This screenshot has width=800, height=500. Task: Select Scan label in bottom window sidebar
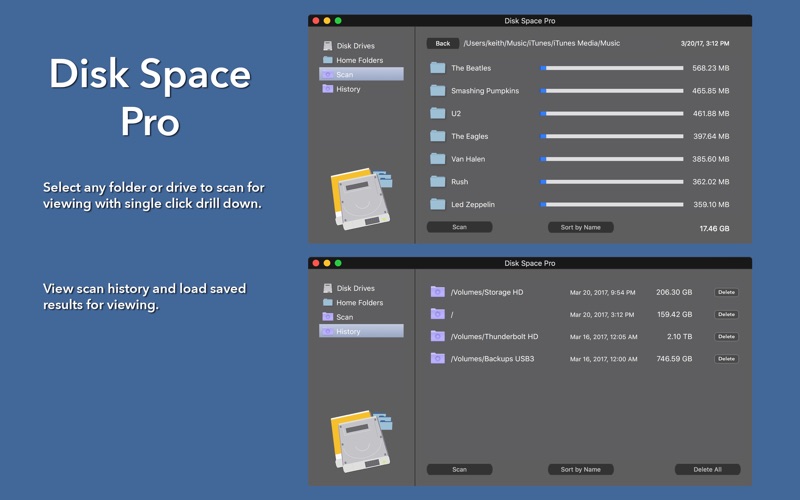[x=345, y=317]
